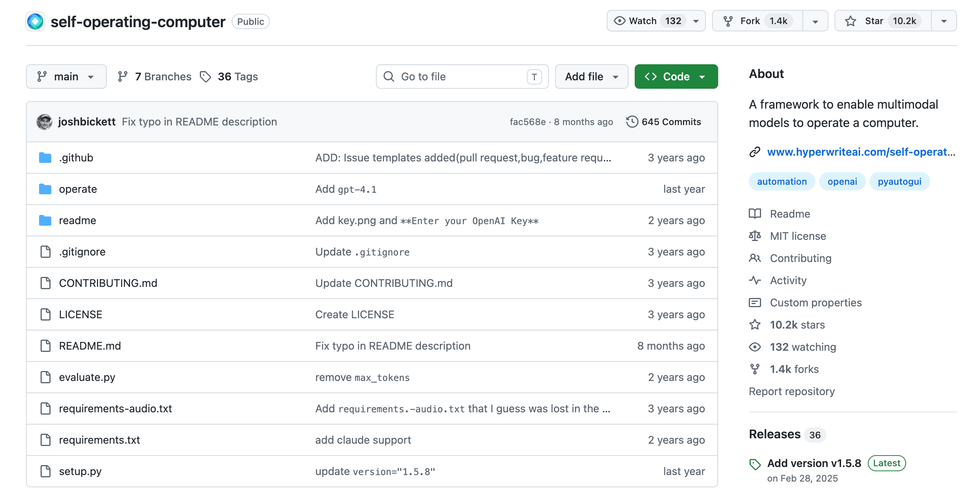Viewport: 980px width, 498px height.
Task: Click the requirements.txt file icon
Action: (46, 440)
